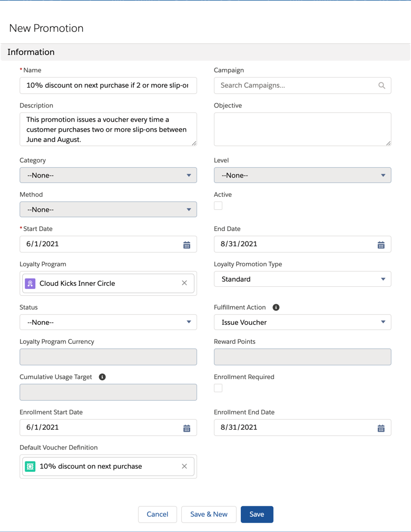This screenshot has height=532, width=411.
Task: Expand the Fulfillment Action dropdown
Action: [302, 322]
